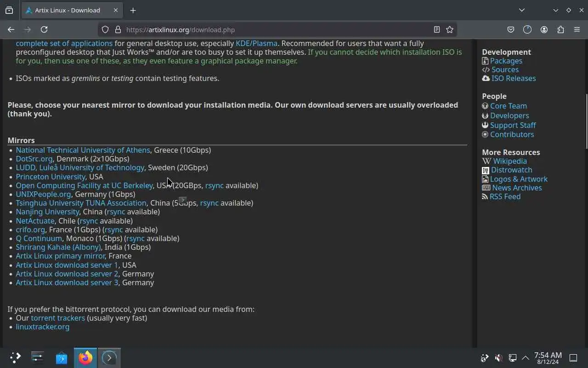Reload the current page
The image size is (588, 368).
[44, 29]
